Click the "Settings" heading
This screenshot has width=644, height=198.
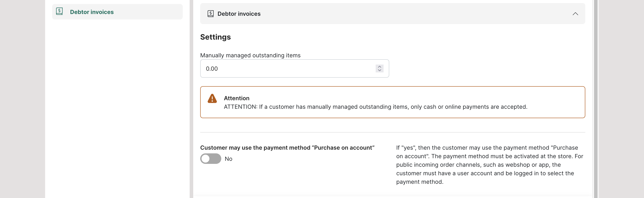pyautogui.click(x=215, y=37)
